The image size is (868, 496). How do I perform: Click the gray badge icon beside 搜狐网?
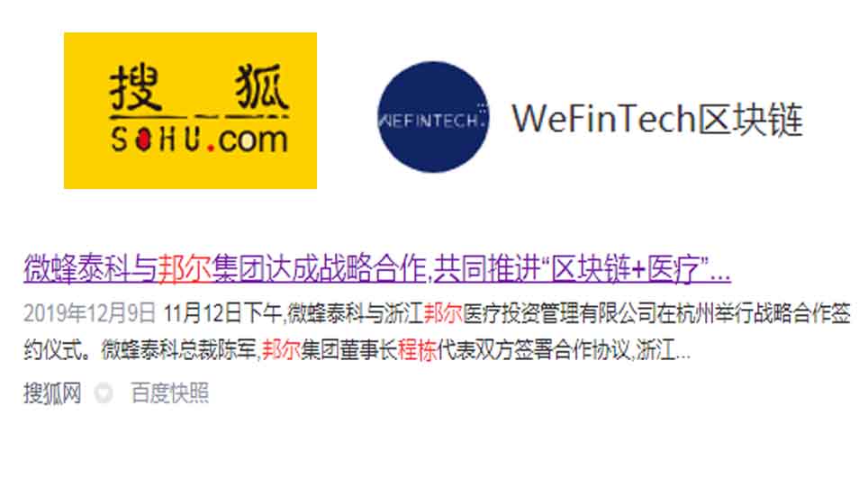pyautogui.click(x=104, y=393)
